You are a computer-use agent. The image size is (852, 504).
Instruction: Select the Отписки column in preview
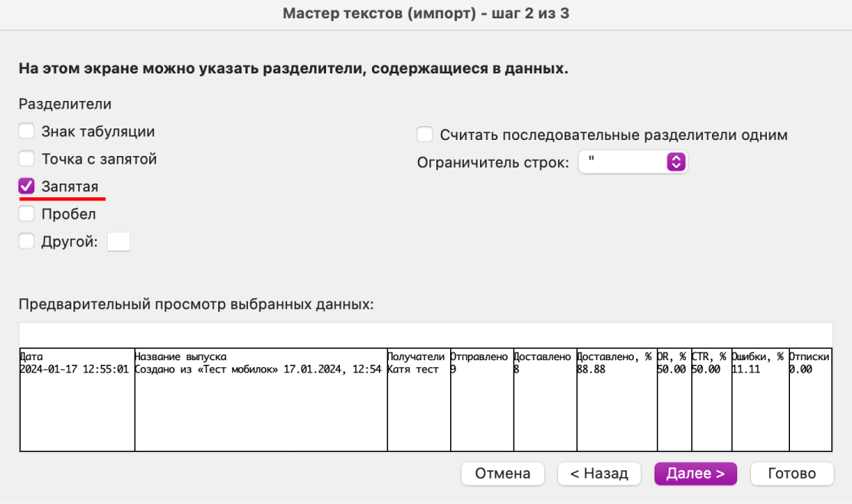pos(810,399)
